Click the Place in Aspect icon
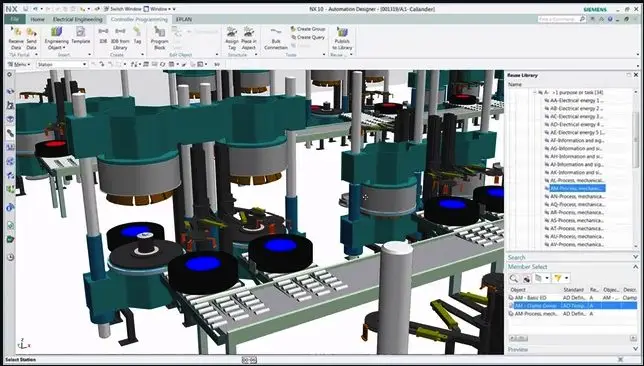644x366 pixels. click(248, 38)
